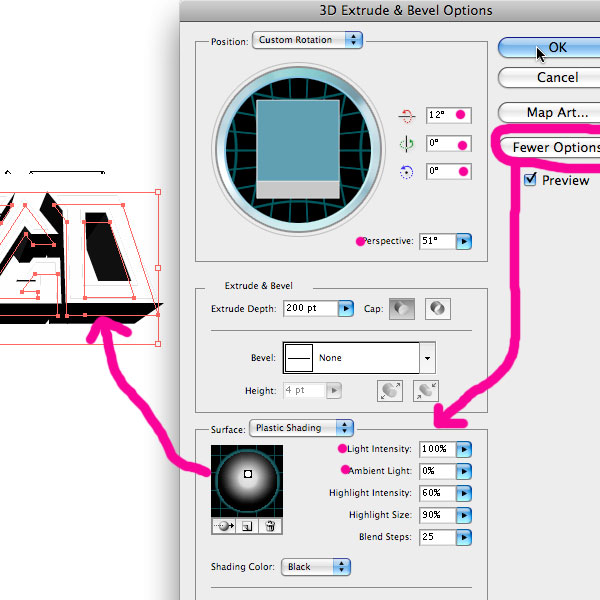Open the Perspective slider arrow
Screen dimensions: 600x600
(x=464, y=241)
